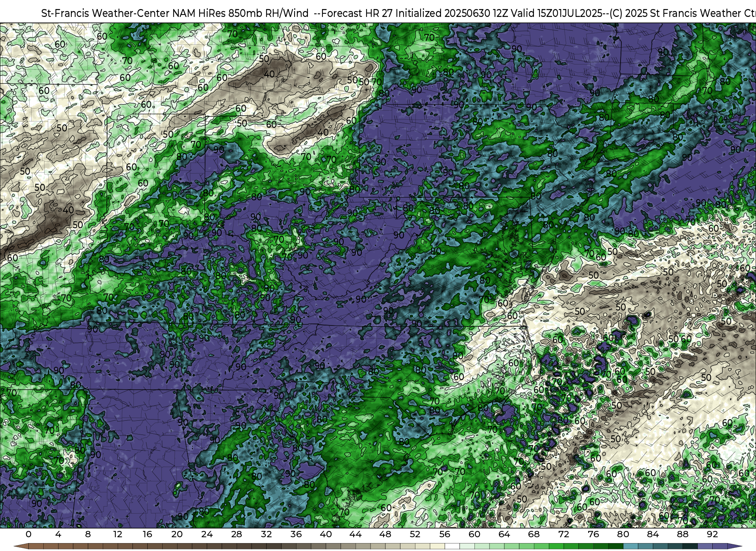Click the colorbar label '64'
The image size is (756, 551).
pos(504,534)
